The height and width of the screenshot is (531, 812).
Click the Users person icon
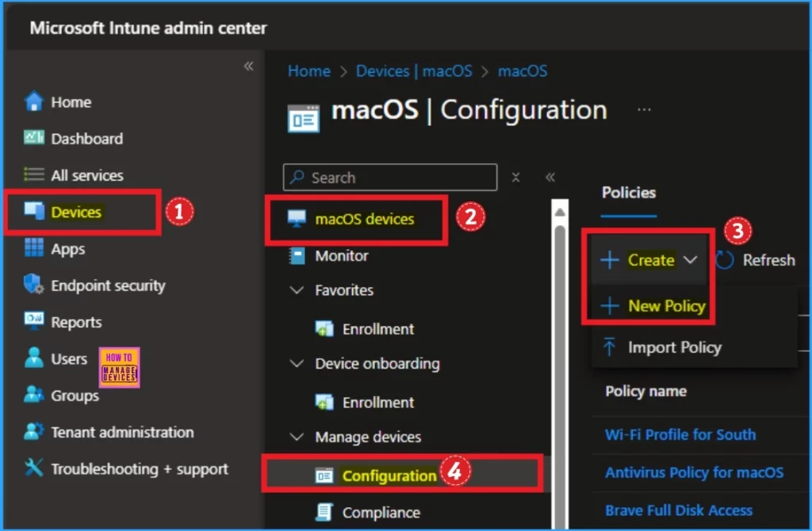click(x=34, y=357)
